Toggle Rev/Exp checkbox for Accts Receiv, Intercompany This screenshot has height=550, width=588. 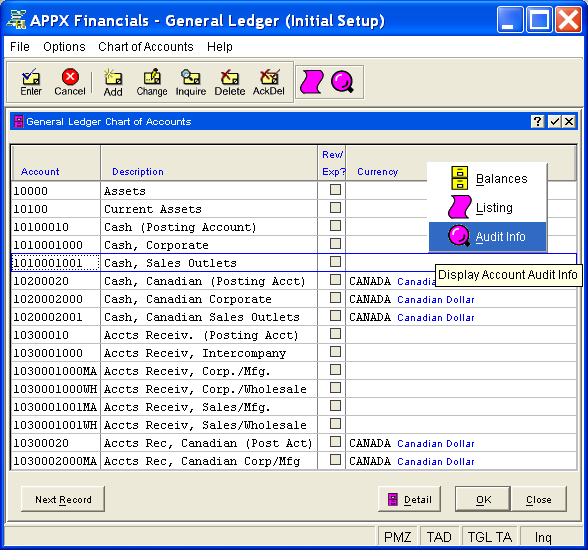pos(335,352)
